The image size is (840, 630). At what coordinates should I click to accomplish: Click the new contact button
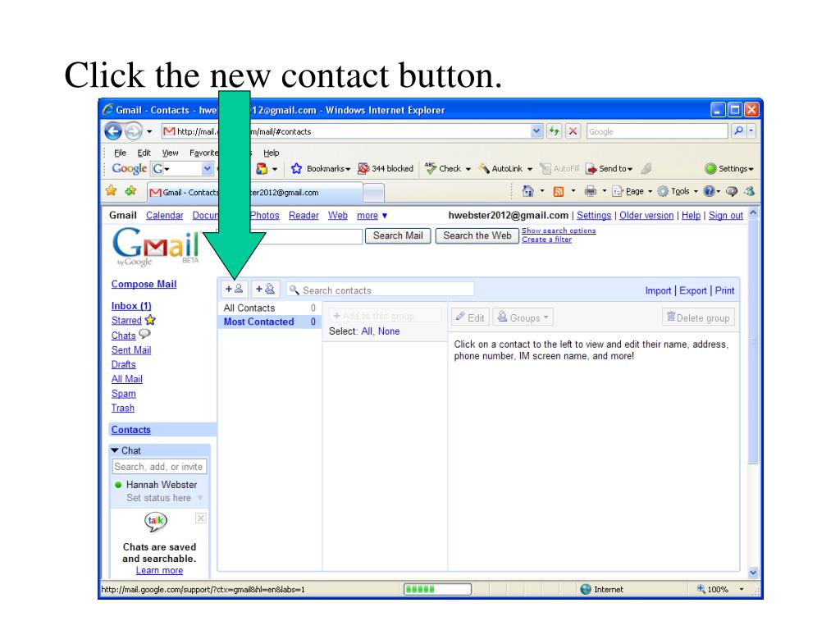coord(234,290)
